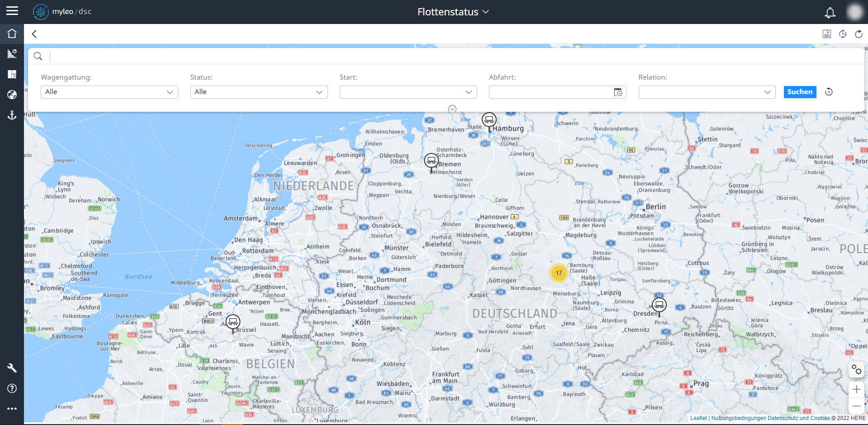
Task: Select the wagon marker near Bremen
Action: [x=432, y=161]
